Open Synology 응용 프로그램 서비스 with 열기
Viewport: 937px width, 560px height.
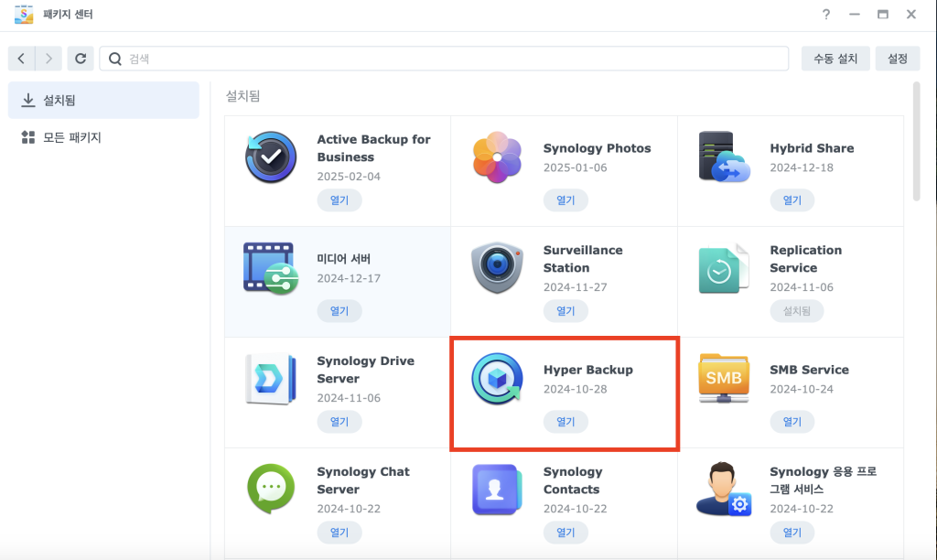792,532
